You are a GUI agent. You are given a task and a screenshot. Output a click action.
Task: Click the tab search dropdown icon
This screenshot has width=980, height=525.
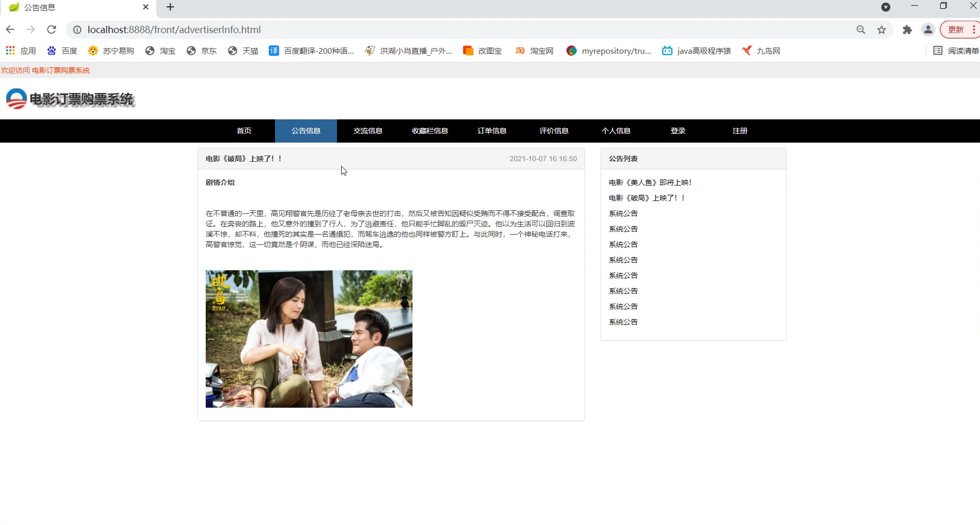[885, 7]
